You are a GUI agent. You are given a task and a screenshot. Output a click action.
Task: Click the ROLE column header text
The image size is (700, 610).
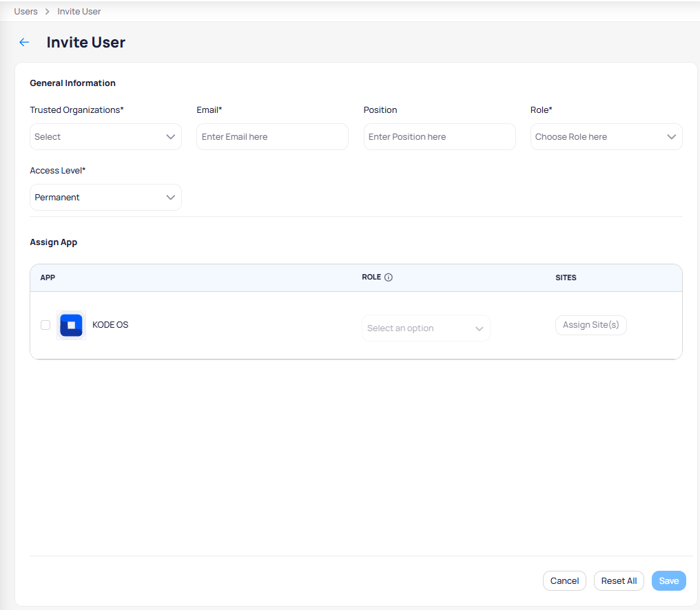(371, 277)
